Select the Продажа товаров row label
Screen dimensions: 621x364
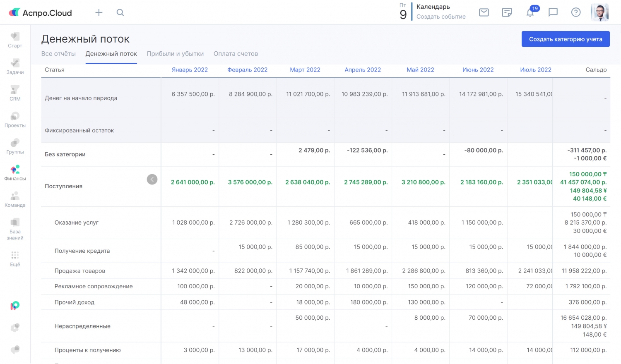click(80, 271)
